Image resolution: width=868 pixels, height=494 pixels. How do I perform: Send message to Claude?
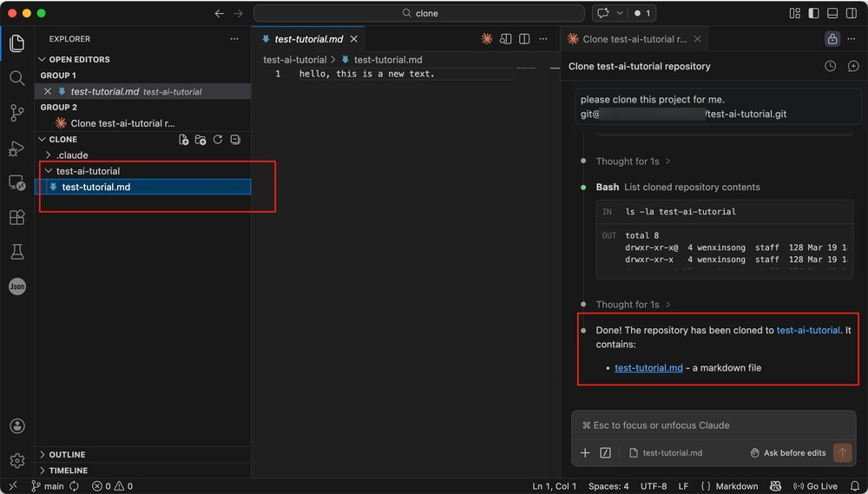843,452
